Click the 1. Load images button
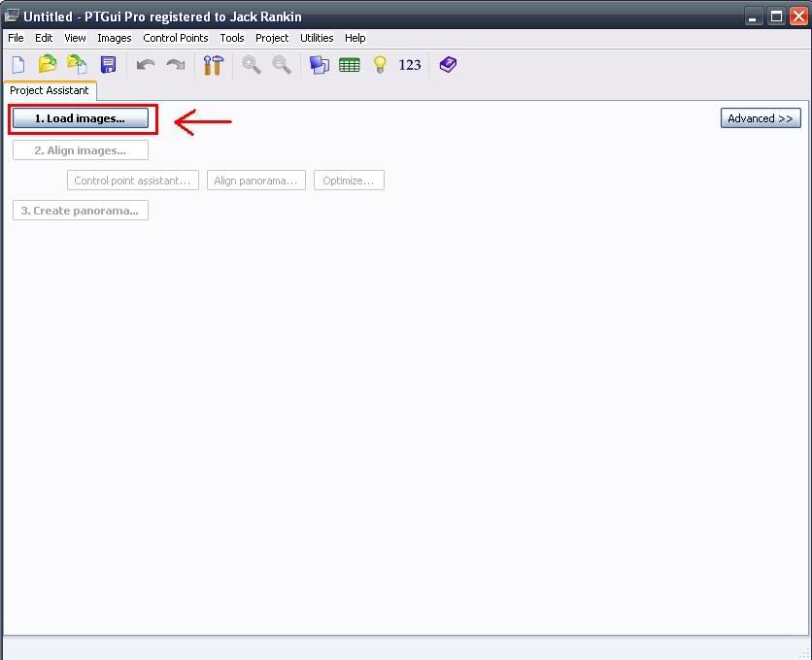 [81, 118]
